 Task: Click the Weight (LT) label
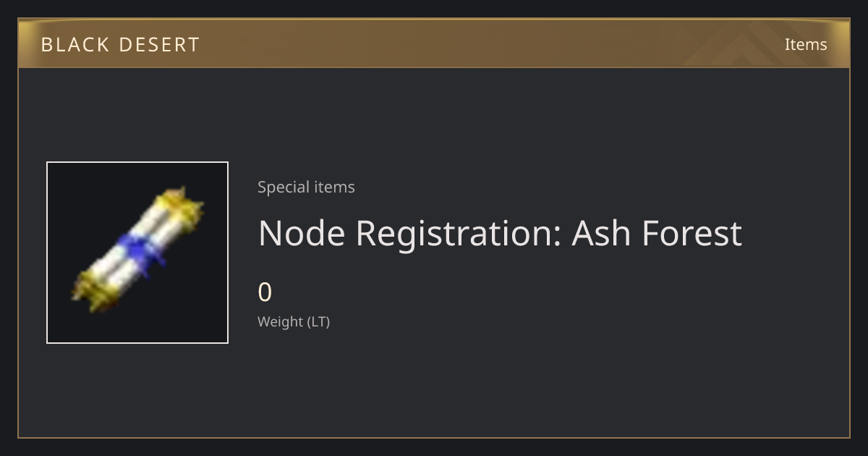pyautogui.click(x=294, y=321)
